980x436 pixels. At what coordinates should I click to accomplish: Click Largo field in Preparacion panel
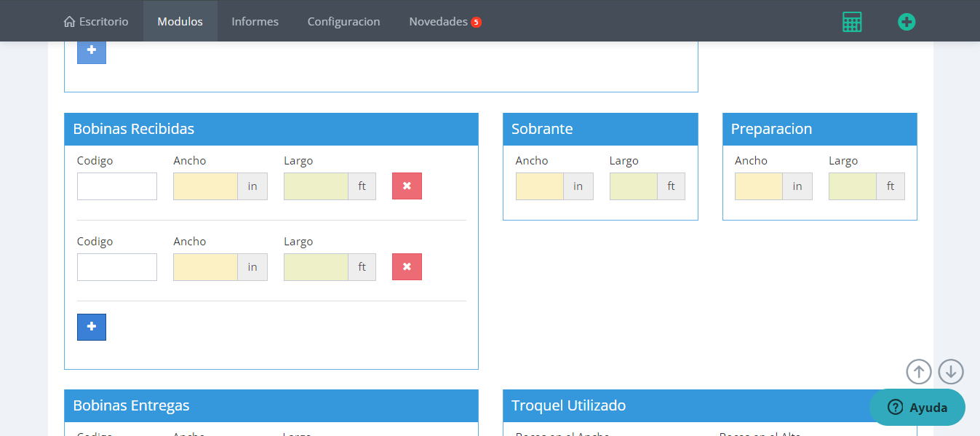[x=852, y=186]
